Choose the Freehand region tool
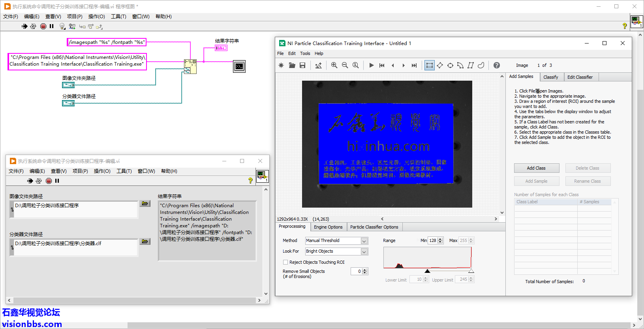This screenshot has width=644, height=329. click(x=481, y=65)
